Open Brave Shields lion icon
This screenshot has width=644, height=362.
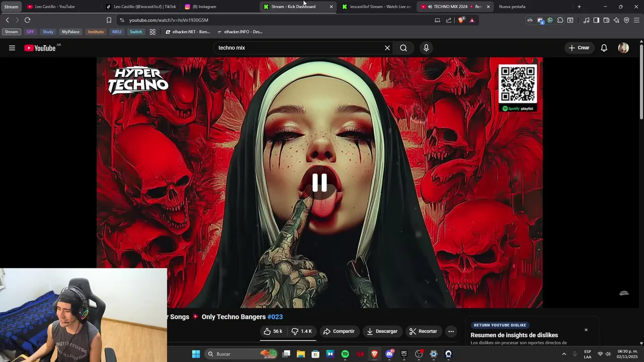461,20
